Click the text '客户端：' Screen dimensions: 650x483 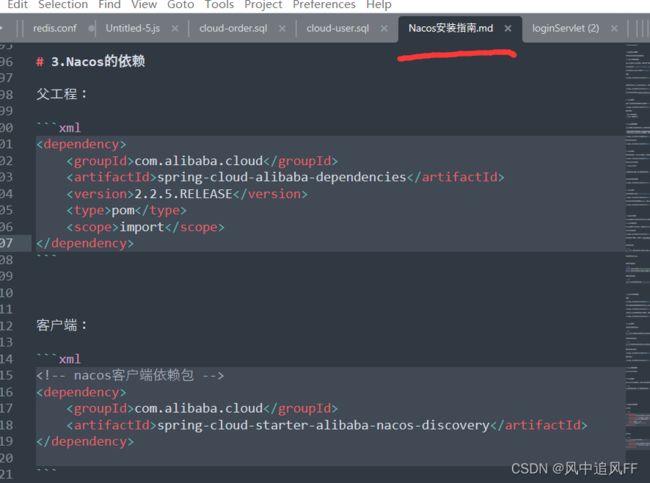pos(62,325)
